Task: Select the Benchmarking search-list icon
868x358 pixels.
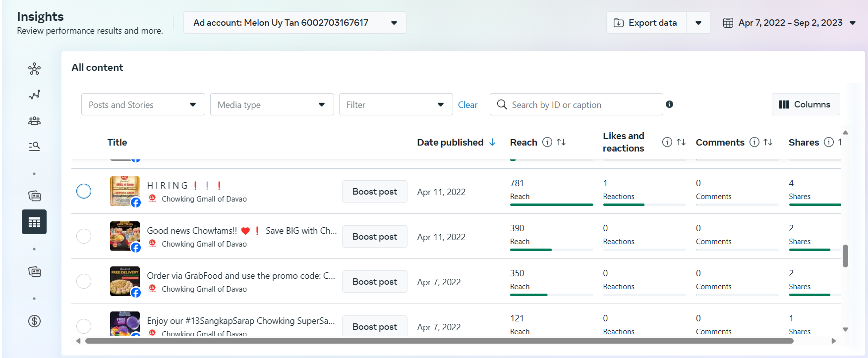Action: click(34, 146)
